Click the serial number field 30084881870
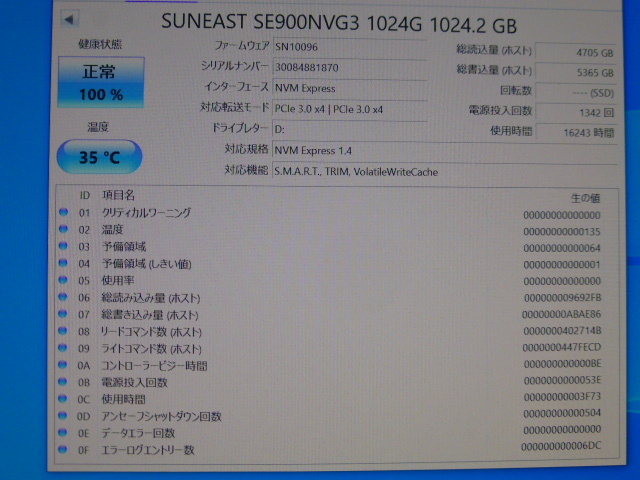 (350, 67)
